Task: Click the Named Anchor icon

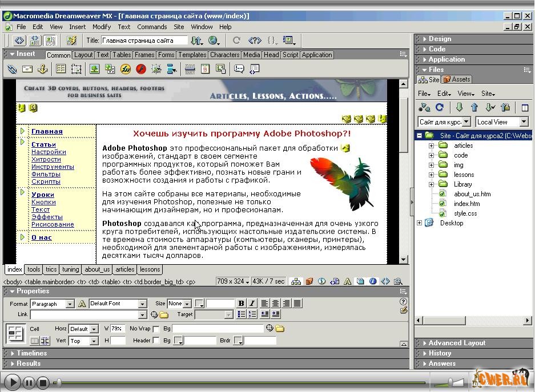Action: click(x=42, y=69)
